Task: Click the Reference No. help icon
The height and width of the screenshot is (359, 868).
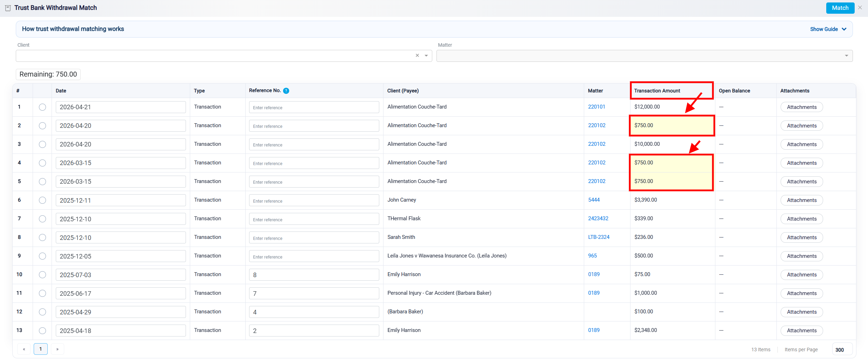Action: tap(286, 91)
